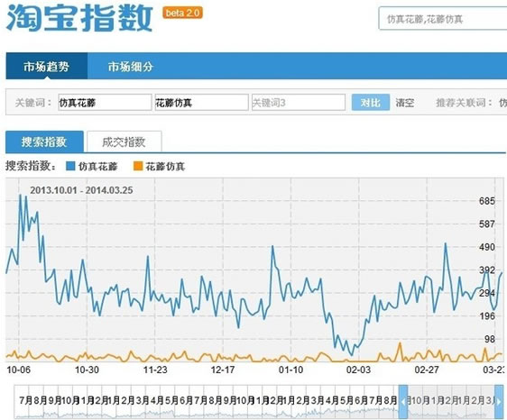Select the 搜索指数 tab
This screenshot has height=420, width=507.
(44, 142)
